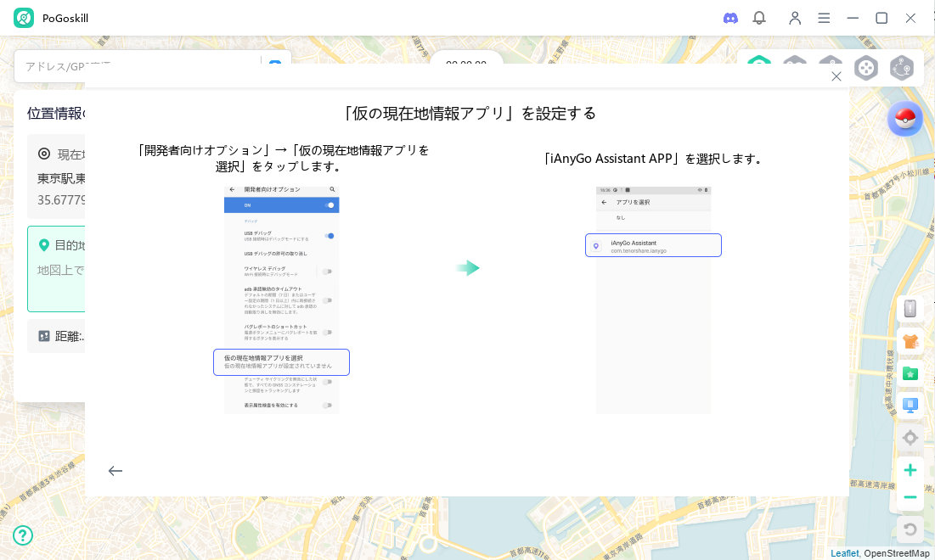Click the developer options phone screenshot
935x560 pixels.
(x=281, y=300)
